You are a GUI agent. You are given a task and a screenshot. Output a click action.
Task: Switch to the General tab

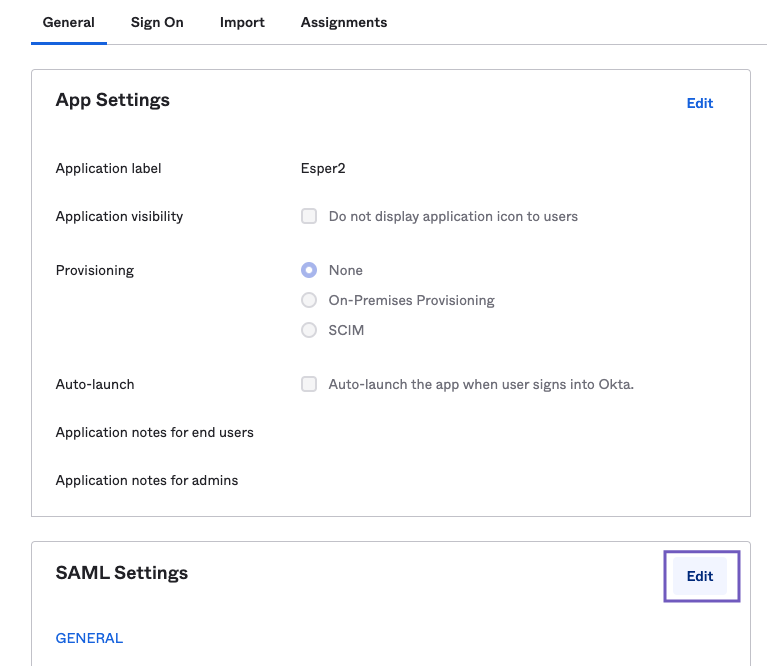pos(68,22)
